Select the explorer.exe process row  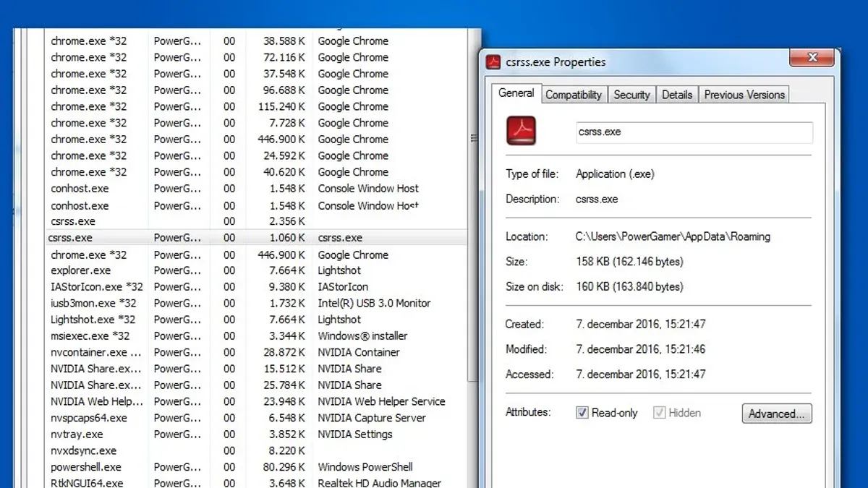(x=257, y=270)
